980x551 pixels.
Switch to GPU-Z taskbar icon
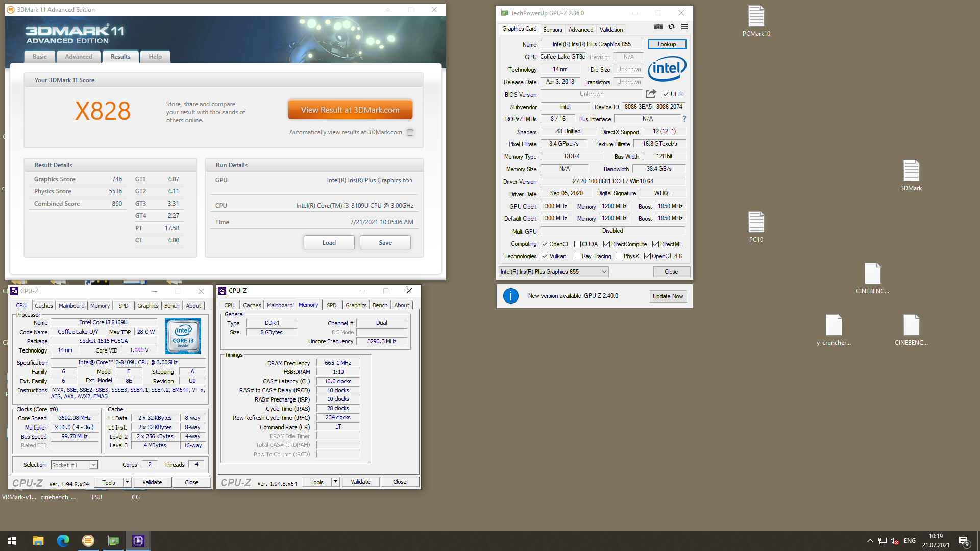pyautogui.click(x=113, y=541)
